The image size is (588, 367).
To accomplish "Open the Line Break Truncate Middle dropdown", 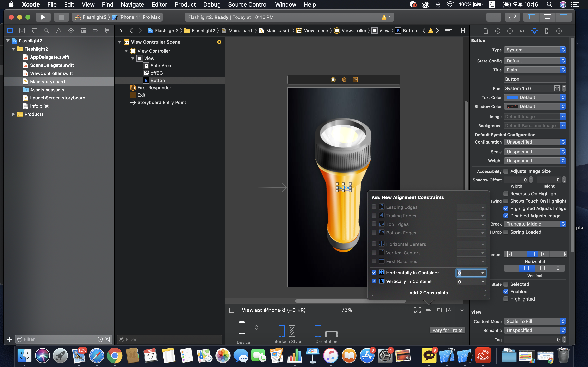I will [535, 224].
